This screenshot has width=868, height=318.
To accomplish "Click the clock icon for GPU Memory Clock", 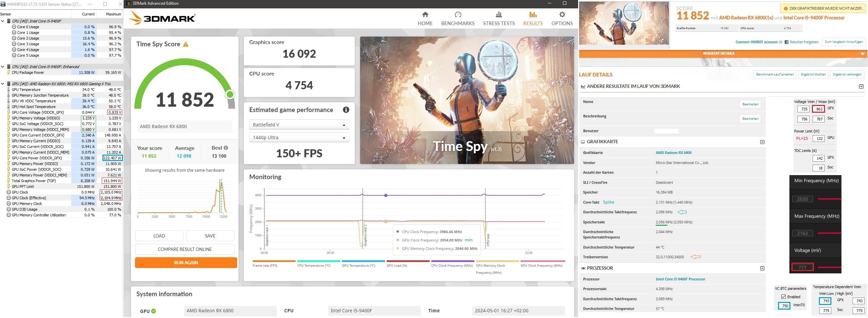I will (x=9, y=204).
